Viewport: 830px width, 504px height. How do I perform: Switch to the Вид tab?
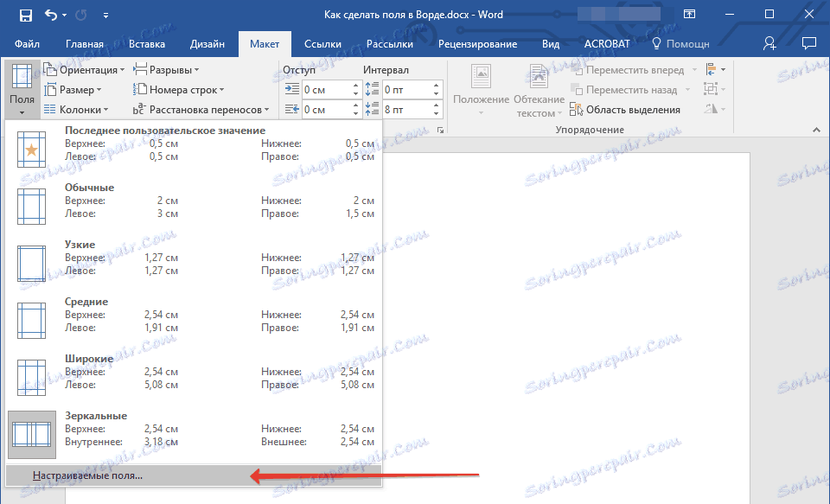coord(551,44)
